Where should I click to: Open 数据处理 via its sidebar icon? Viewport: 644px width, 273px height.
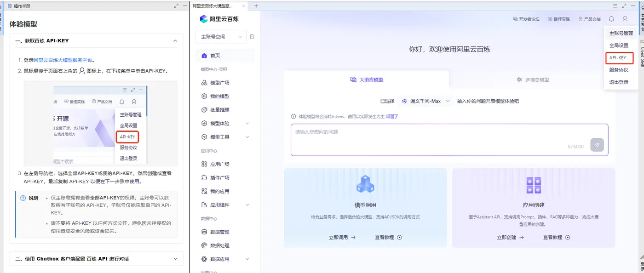[x=204, y=245]
